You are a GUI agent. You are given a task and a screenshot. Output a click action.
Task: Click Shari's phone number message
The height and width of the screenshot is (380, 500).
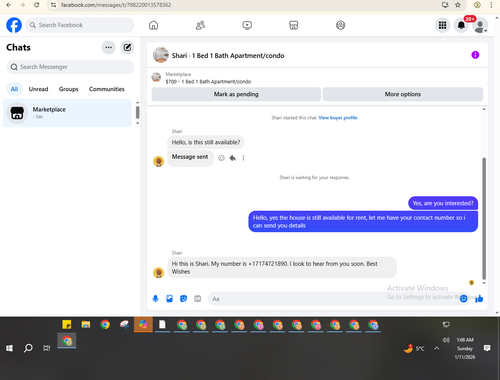coord(282,268)
